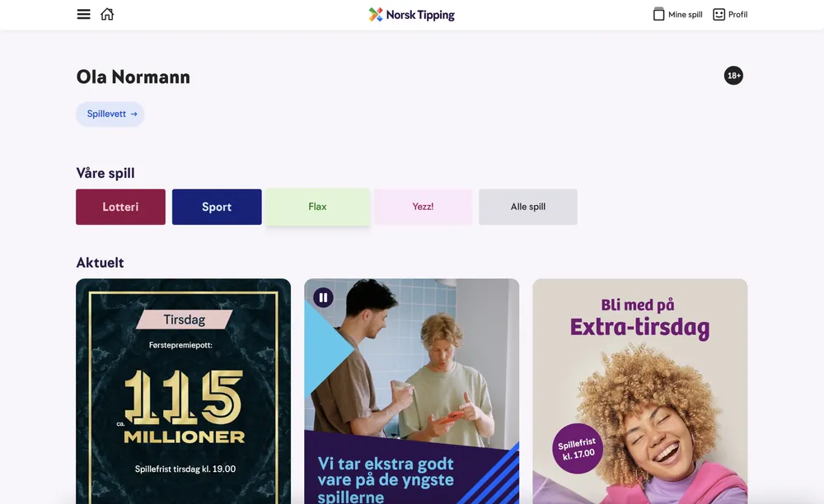This screenshot has height=504, width=824.
Task: Select the Sport game category
Action: pos(217,207)
